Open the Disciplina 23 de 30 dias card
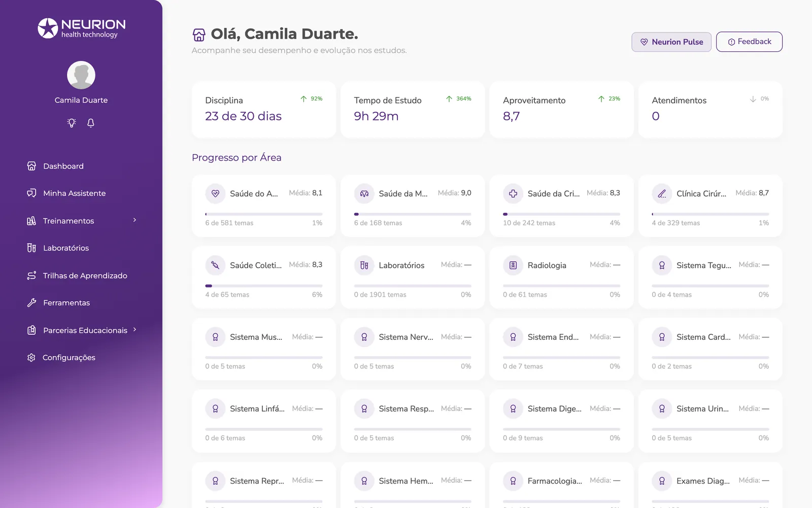 click(x=264, y=110)
